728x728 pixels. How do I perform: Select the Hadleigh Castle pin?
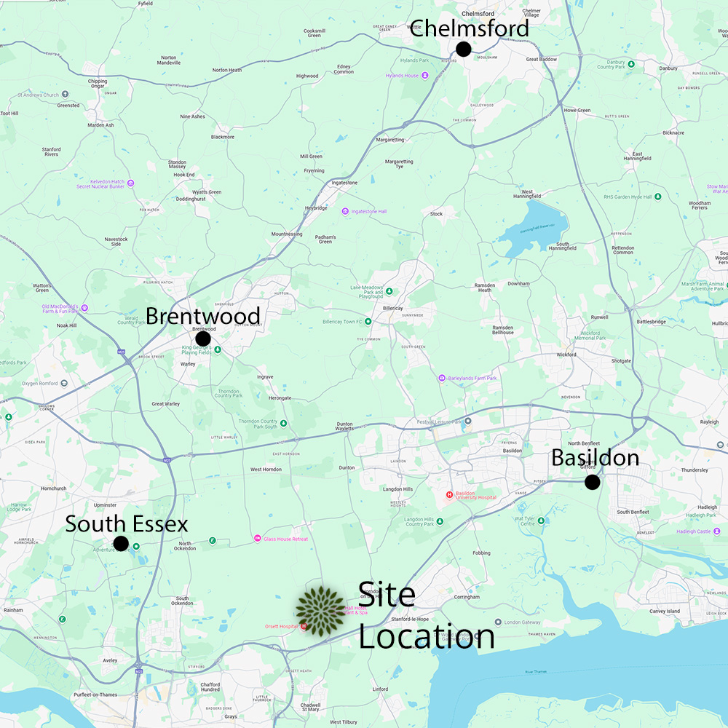[717, 531]
